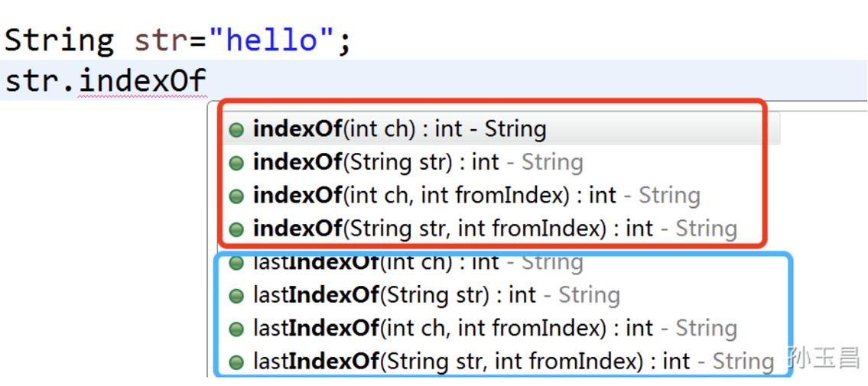The width and height of the screenshot is (868, 386).
Task: Click the green icon for lastIndexOf(int ch, int fromIndex)
Action: pyautogui.click(x=236, y=329)
